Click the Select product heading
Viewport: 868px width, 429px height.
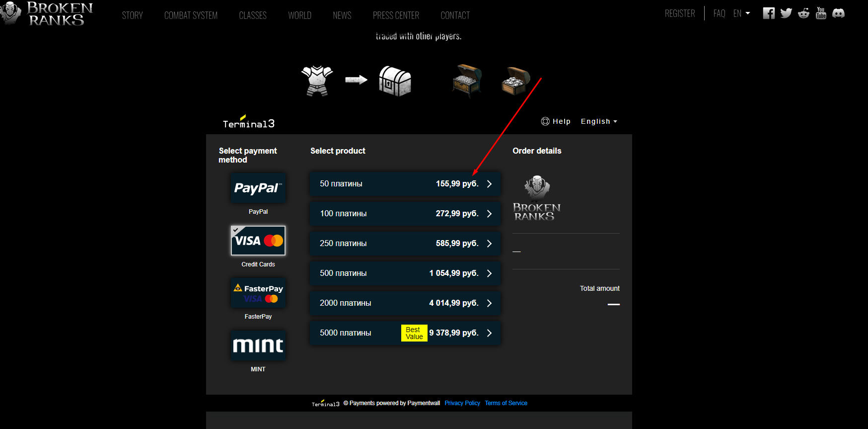pos(338,151)
